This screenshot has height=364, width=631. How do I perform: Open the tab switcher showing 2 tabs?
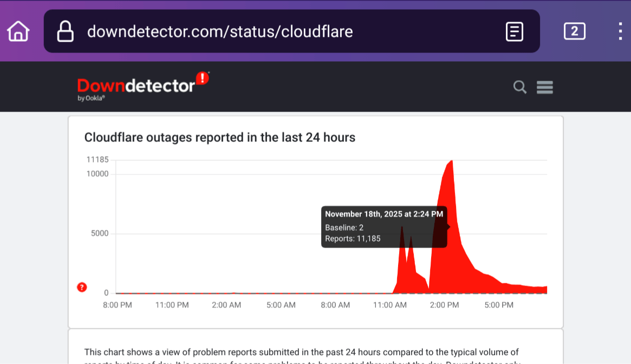point(574,31)
